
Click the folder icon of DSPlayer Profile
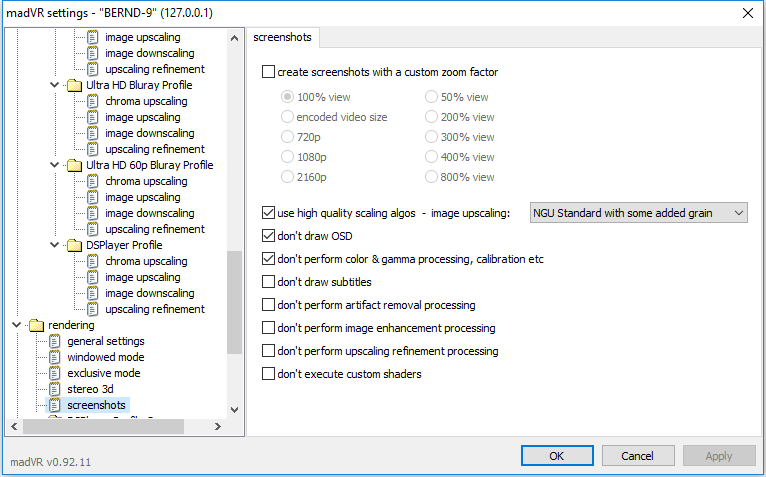coord(74,245)
